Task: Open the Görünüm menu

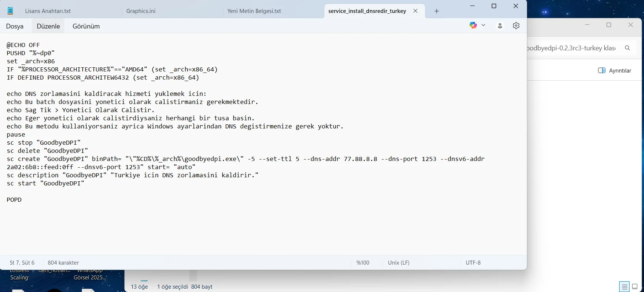Action: click(x=86, y=26)
